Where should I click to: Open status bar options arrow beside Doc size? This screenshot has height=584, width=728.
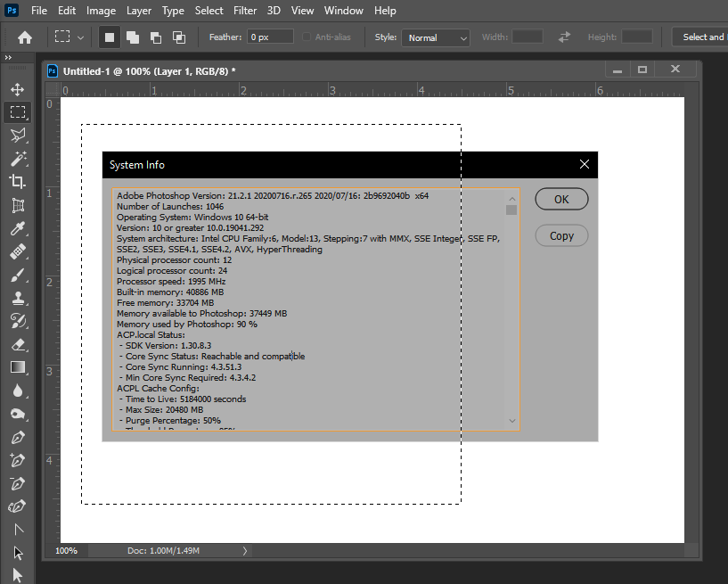point(245,550)
